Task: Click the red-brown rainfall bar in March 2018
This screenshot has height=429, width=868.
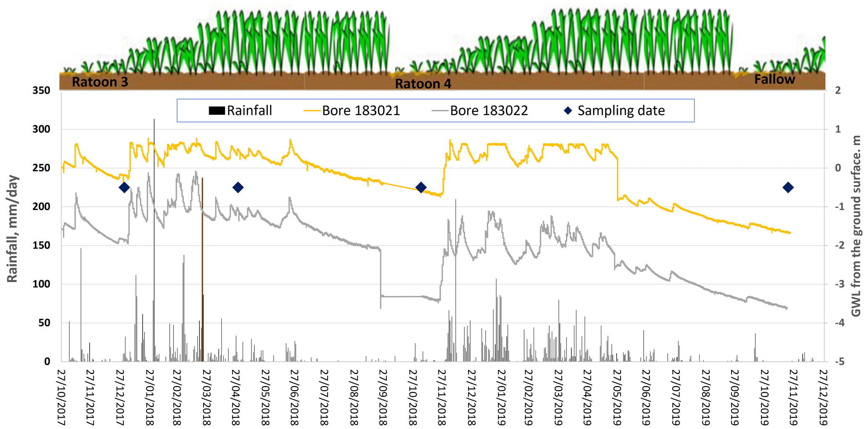Action: (202, 269)
